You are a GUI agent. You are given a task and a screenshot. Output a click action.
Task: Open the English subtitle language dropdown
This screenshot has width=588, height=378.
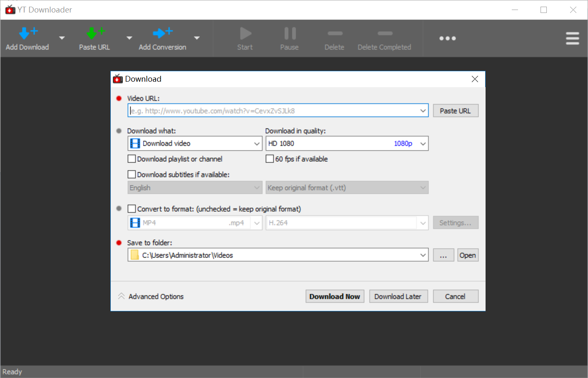coord(195,188)
